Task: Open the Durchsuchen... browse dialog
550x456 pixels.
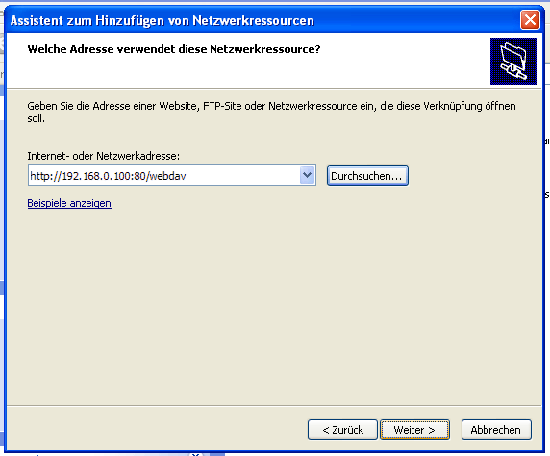Action: click(368, 175)
